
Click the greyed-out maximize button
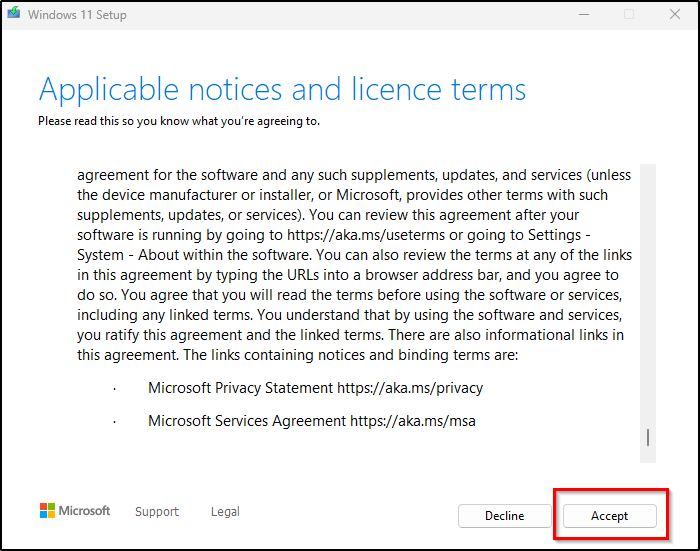(x=629, y=14)
